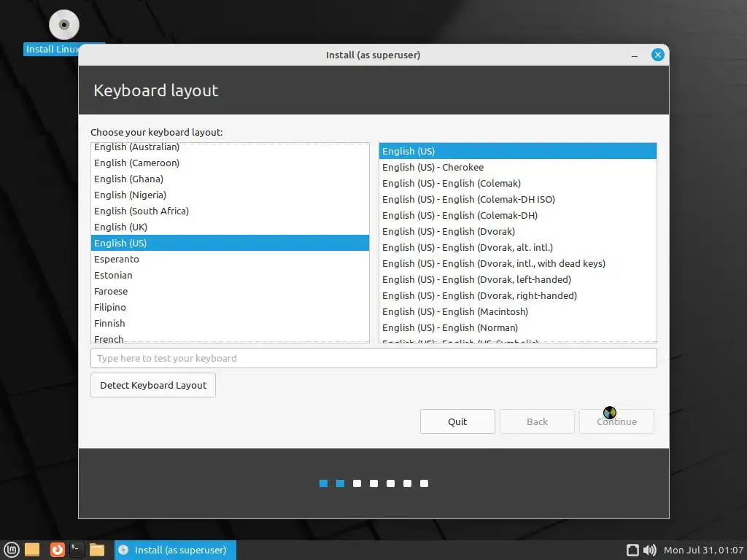Select English (US) variant in the right list

point(518,151)
